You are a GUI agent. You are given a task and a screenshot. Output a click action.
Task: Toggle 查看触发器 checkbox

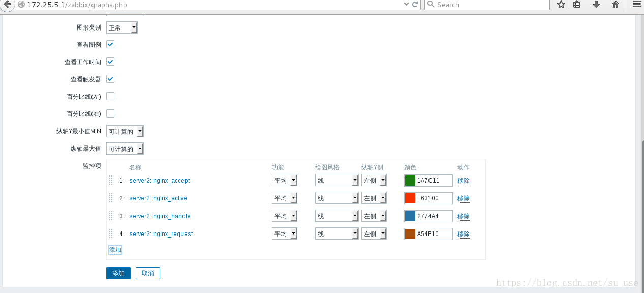(110, 79)
